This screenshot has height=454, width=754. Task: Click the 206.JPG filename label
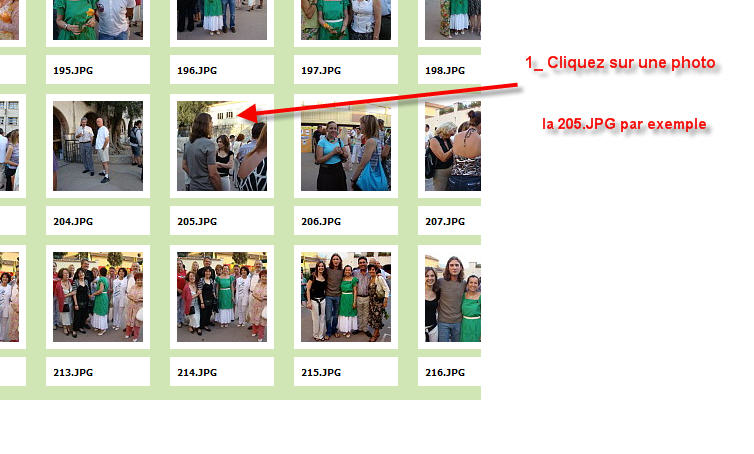pos(321,222)
